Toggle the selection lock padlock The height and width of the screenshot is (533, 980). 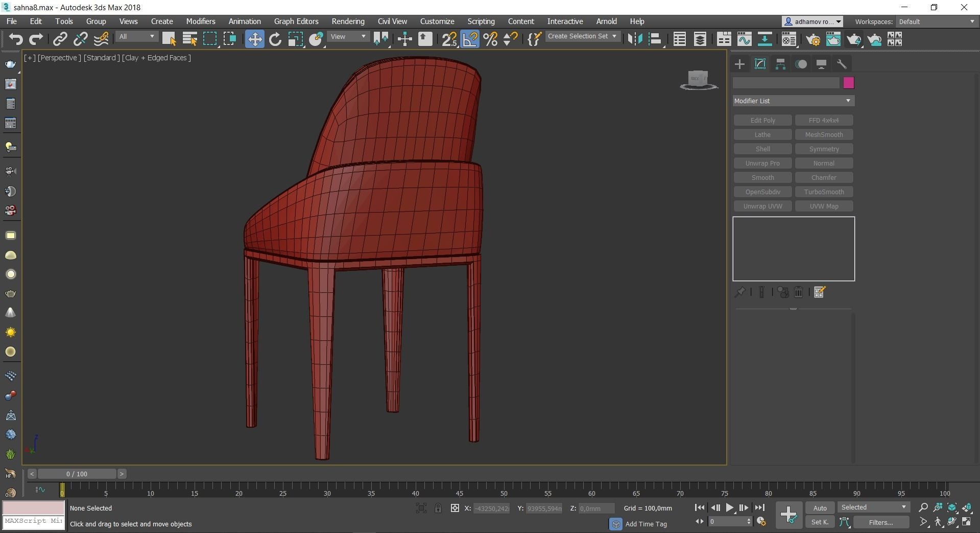tap(438, 508)
